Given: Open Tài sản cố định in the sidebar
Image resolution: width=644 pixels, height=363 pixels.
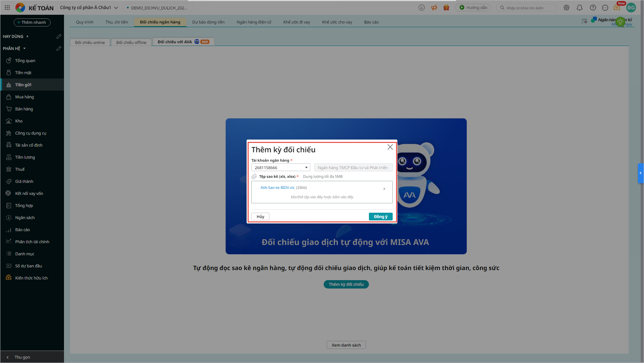Looking at the screenshot, I should pyautogui.click(x=32, y=145).
